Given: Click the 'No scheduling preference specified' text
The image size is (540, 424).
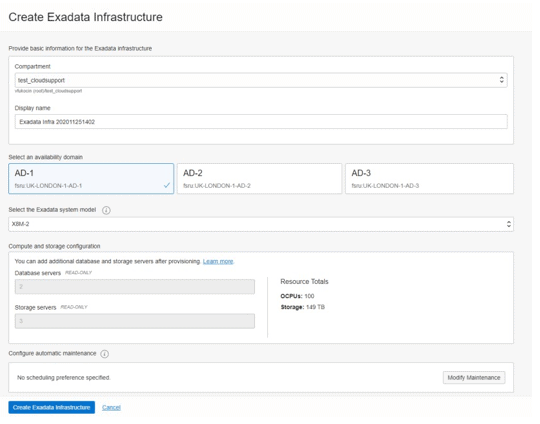Looking at the screenshot, I should pyautogui.click(x=64, y=378).
